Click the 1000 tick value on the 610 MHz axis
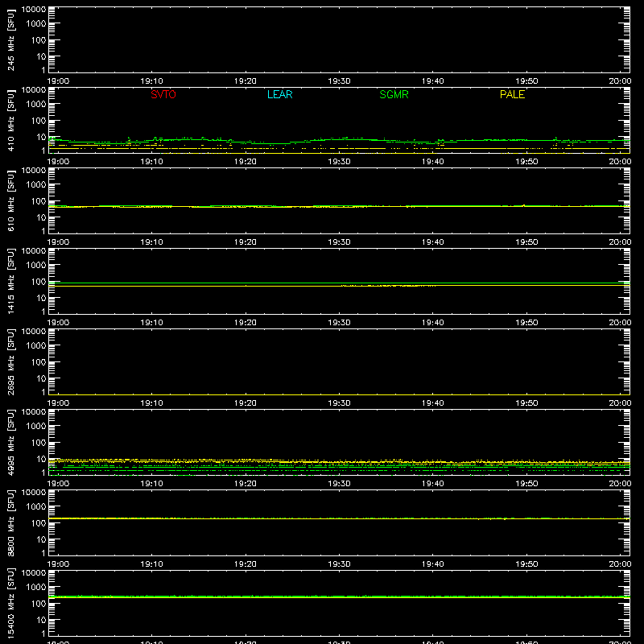The height and width of the screenshot is (644, 644). 36,185
